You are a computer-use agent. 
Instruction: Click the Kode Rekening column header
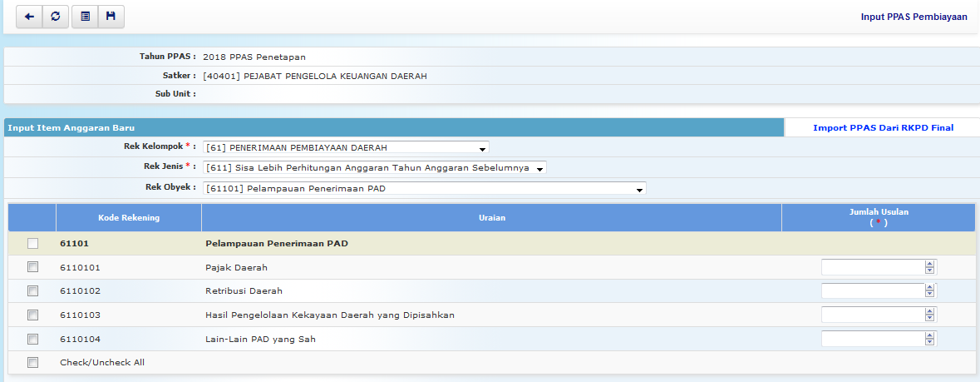(x=129, y=218)
